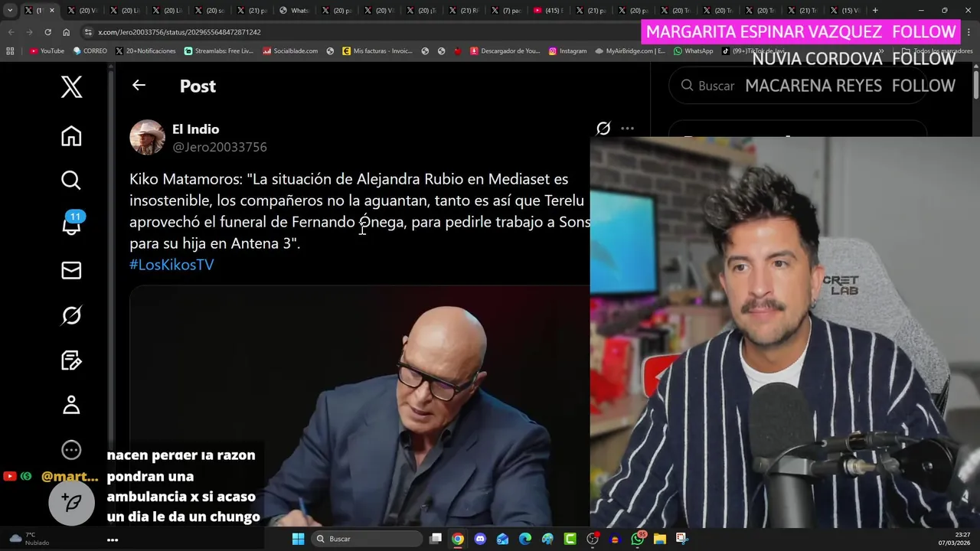980x551 pixels.
Task: Open the Socialblade.com bookmark
Action: click(x=290, y=51)
